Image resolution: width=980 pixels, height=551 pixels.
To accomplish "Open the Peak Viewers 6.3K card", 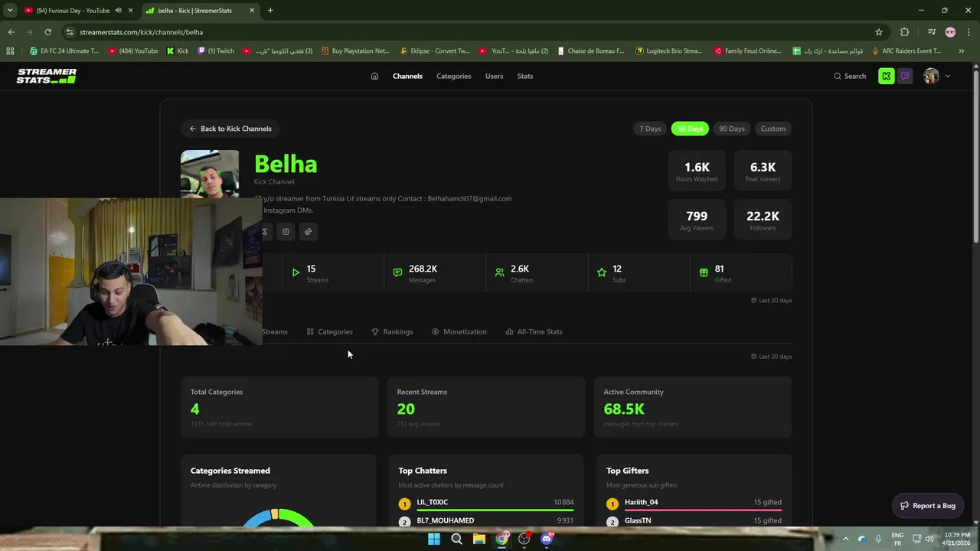I will (x=763, y=171).
